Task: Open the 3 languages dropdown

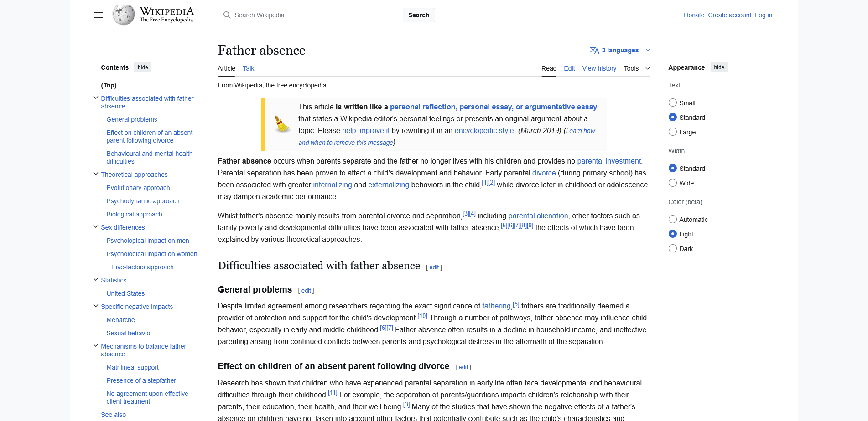Action: coord(620,50)
